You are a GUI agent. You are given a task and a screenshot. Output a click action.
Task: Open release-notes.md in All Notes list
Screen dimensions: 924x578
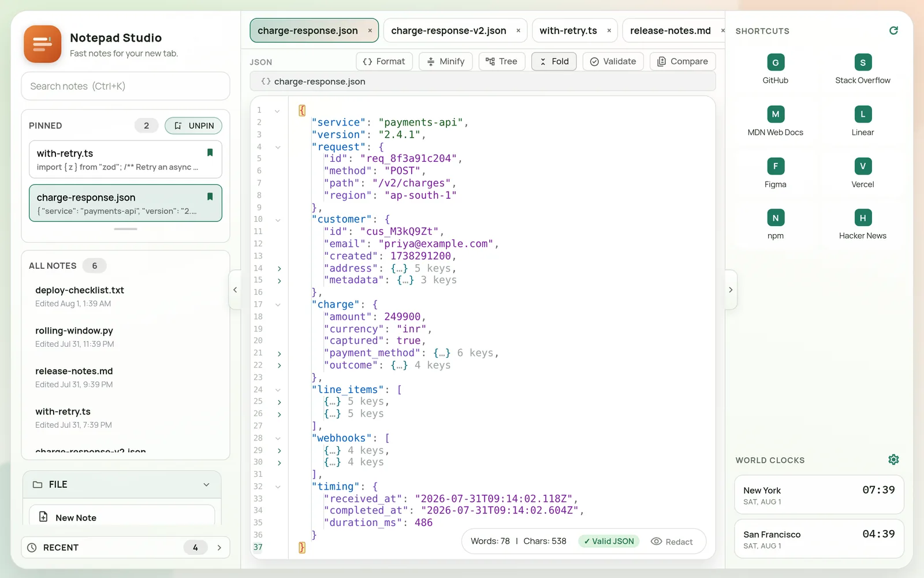tap(125, 377)
